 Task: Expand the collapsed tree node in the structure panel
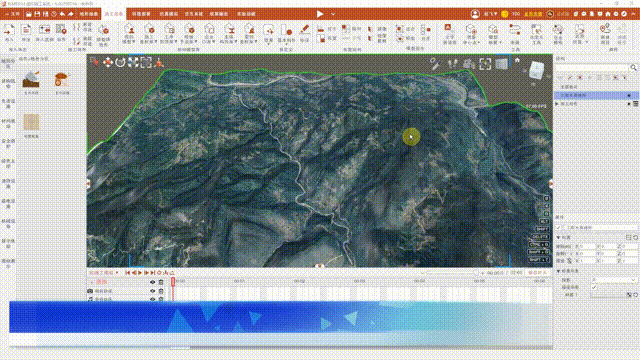[557, 104]
